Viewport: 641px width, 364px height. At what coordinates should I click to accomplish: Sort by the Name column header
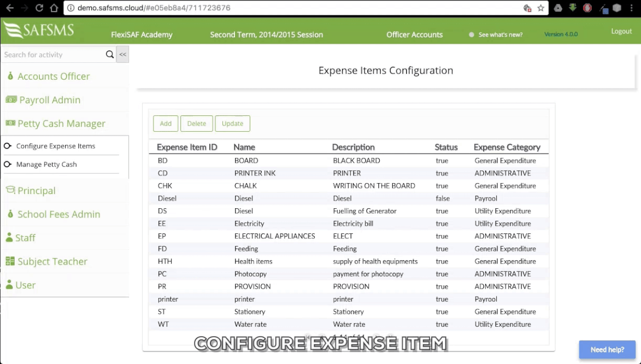(x=244, y=147)
